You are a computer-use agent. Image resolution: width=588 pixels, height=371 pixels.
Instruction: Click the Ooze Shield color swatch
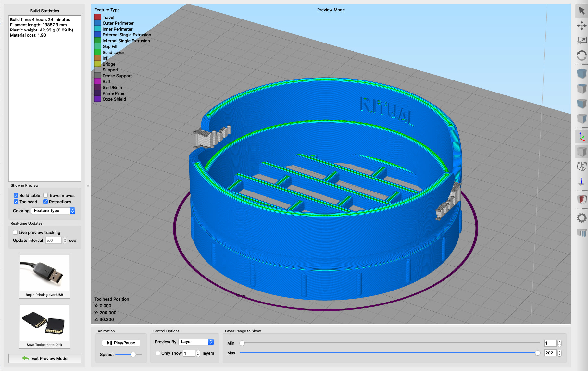(x=98, y=99)
